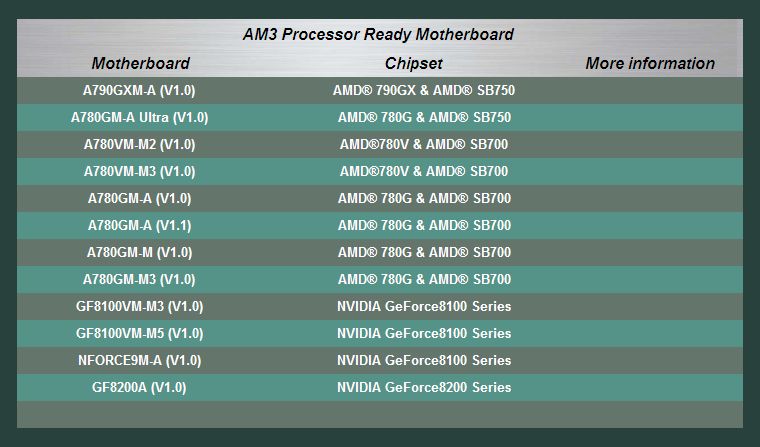760x447 pixels.
Task: Click NFORCE9M-A row's GeForce8100 Series chipset
Action: coord(424,361)
